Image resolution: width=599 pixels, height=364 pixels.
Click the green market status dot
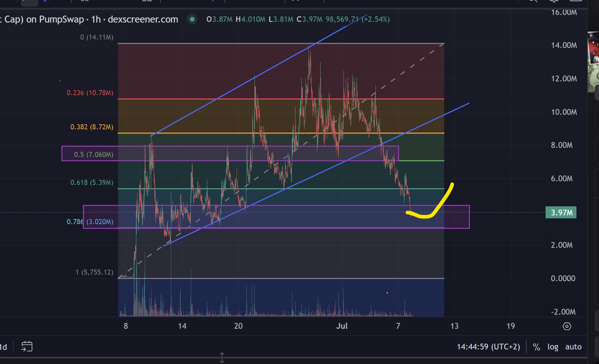pos(192,19)
